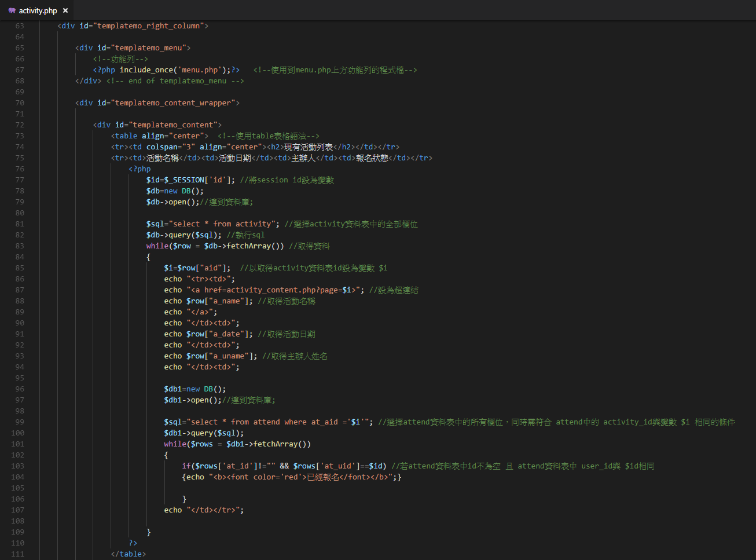Click the $id=$_SESSION['id'] assignment

click(x=190, y=180)
